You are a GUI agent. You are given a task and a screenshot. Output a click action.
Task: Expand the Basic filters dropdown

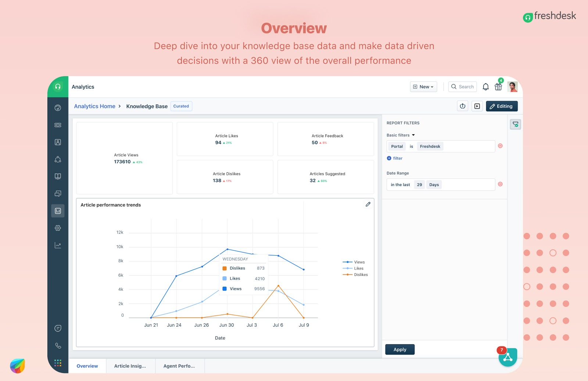pyautogui.click(x=401, y=135)
